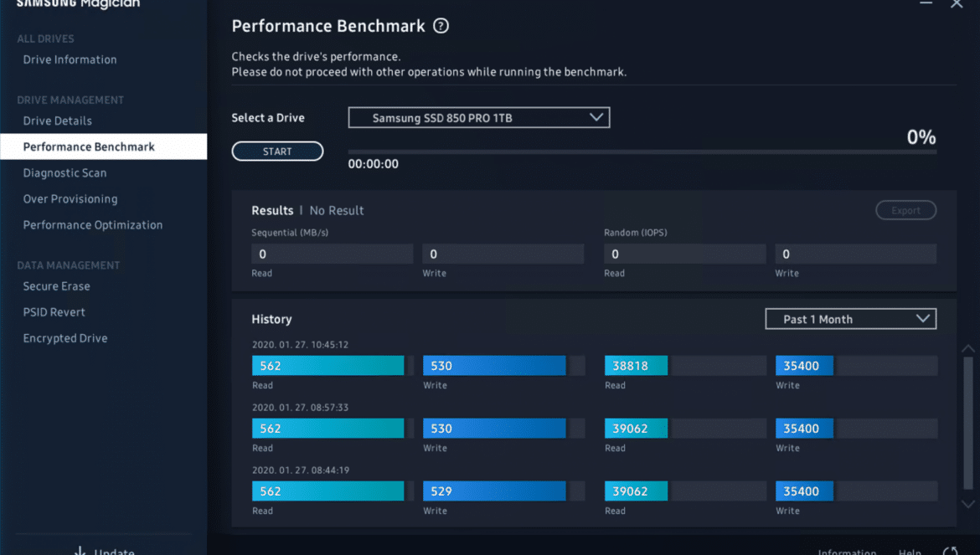Click the 562 read bar for 10:45:12

pyautogui.click(x=328, y=366)
